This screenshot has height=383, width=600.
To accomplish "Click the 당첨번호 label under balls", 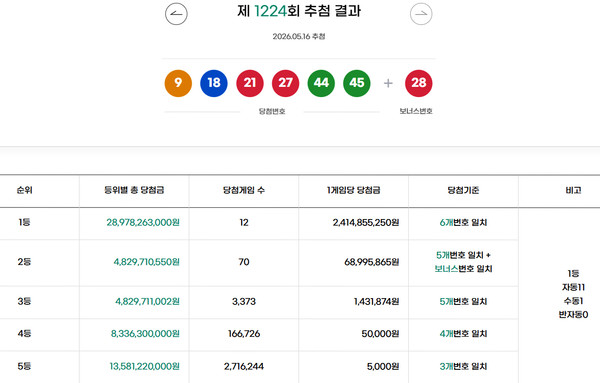I will click(x=272, y=111).
